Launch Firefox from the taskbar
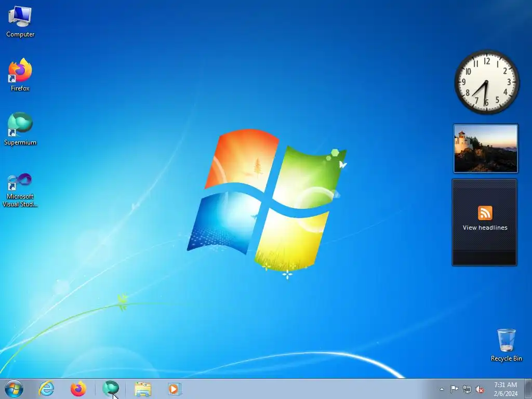 pyautogui.click(x=78, y=389)
